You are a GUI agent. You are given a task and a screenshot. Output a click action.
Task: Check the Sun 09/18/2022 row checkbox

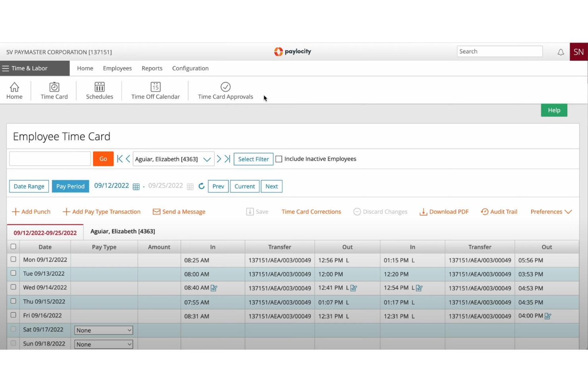tap(13, 343)
